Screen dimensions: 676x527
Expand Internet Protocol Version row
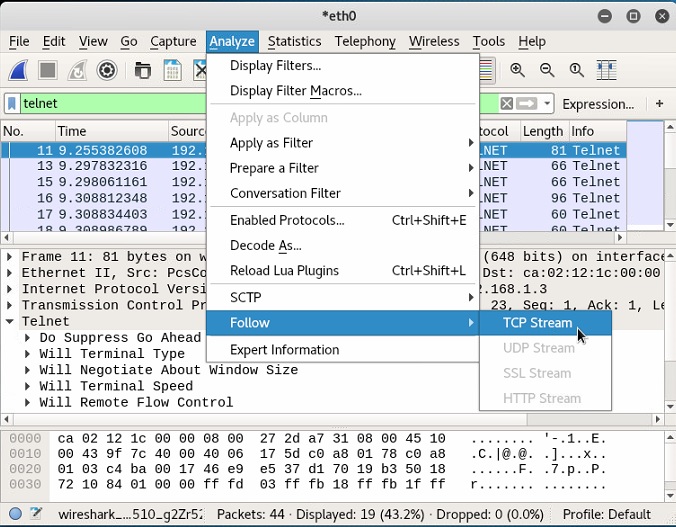(x=9, y=289)
